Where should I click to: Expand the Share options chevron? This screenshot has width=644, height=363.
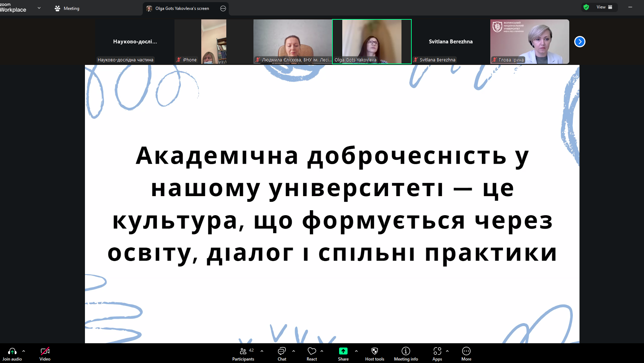pos(356,351)
